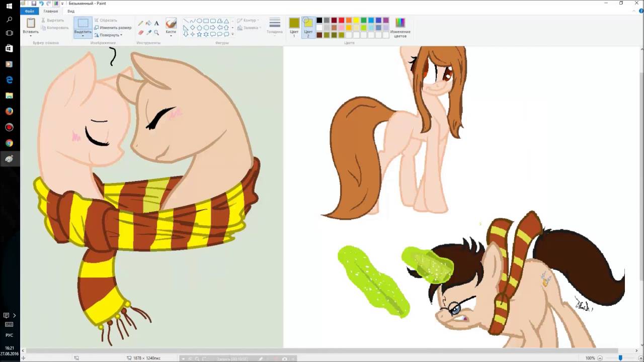Click the Выделить selection rectangle icon

(x=83, y=23)
